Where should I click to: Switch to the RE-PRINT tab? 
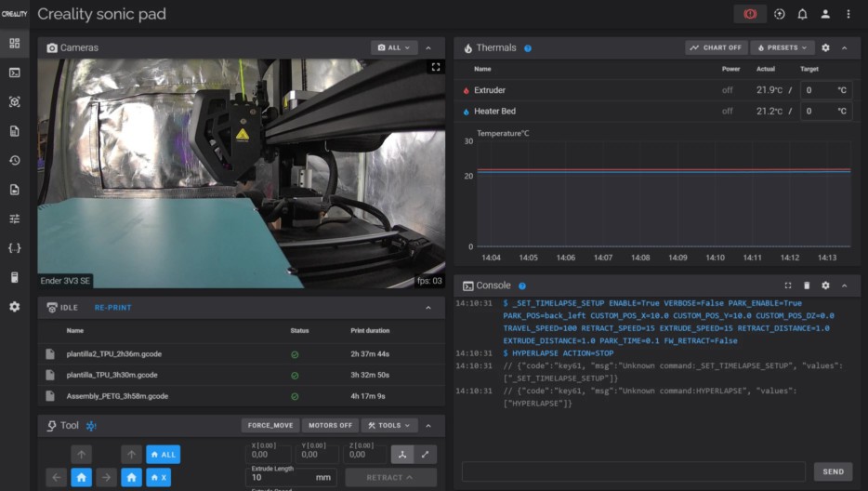coord(112,308)
